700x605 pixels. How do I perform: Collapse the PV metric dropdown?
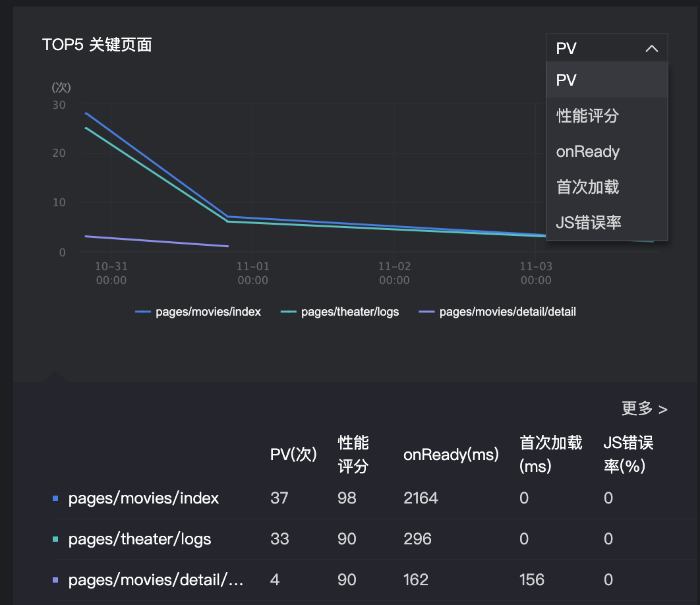coord(605,48)
